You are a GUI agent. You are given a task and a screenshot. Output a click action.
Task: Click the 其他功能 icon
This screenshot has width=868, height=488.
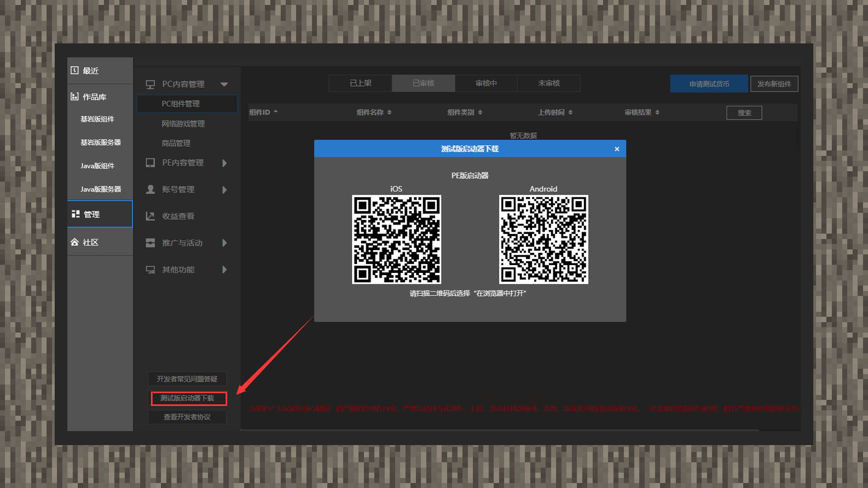[150, 270]
